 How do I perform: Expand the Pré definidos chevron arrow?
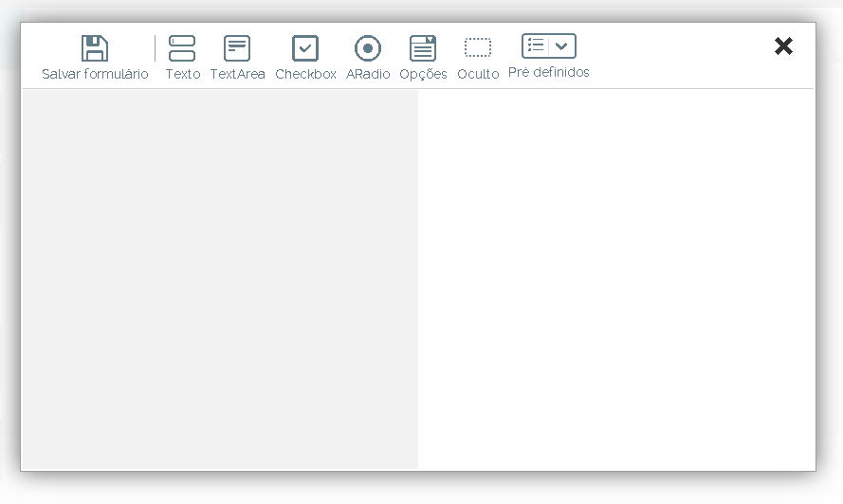[x=562, y=45]
